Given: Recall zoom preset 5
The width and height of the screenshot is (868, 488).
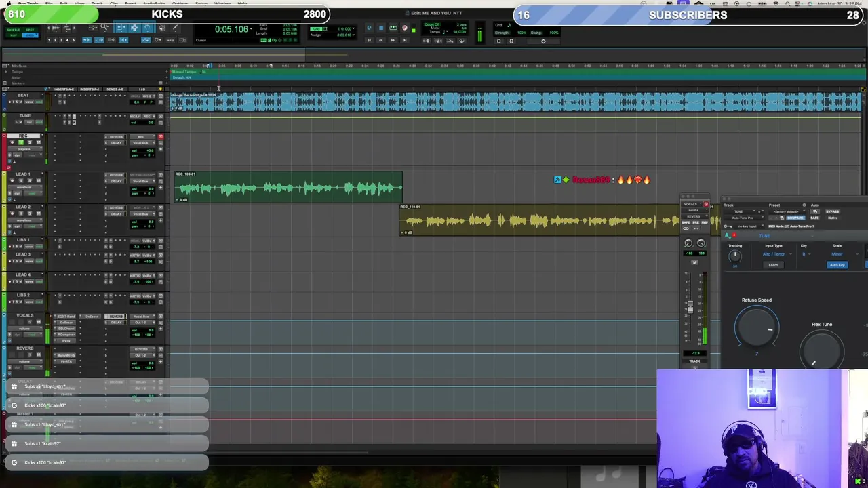Looking at the screenshot, I should point(73,40).
